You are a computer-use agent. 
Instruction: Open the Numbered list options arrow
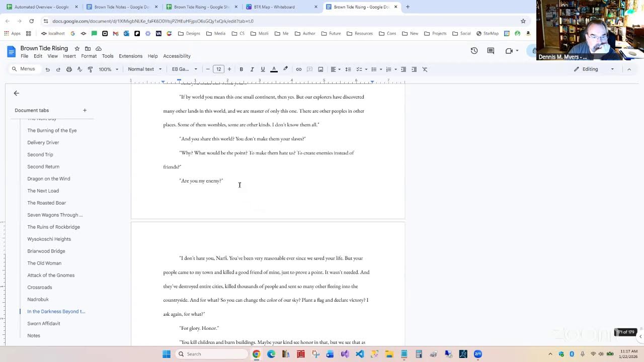[395, 69]
